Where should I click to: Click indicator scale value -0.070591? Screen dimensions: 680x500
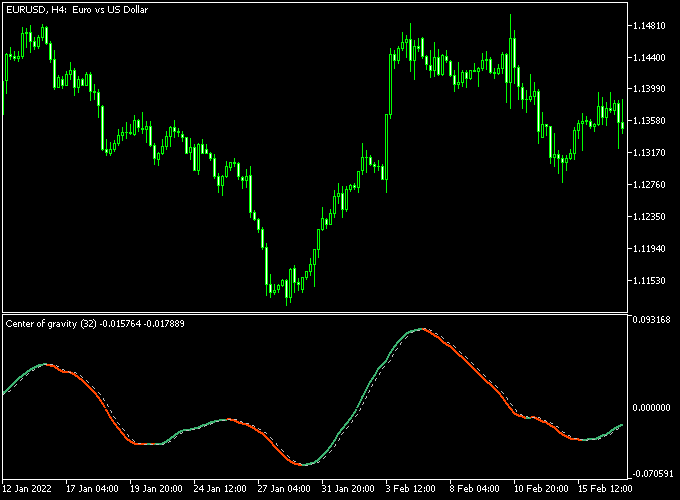pyautogui.click(x=651, y=474)
